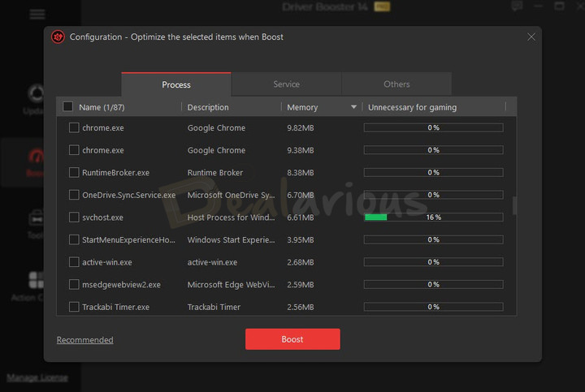The height and width of the screenshot is (392, 585).
Task: Click the 0% bar for Trackabi Timer.exe
Action: point(434,307)
